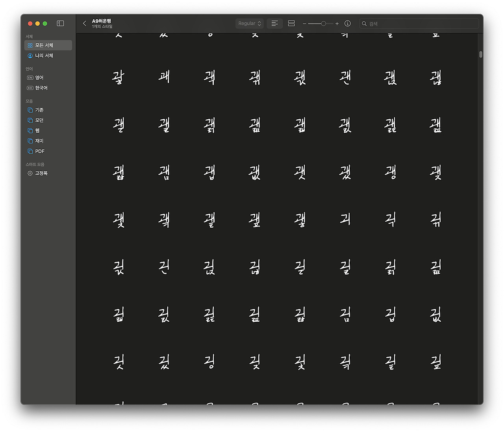Filter fonts by 영어 language
This screenshot has width=504, height=432.
39,78
